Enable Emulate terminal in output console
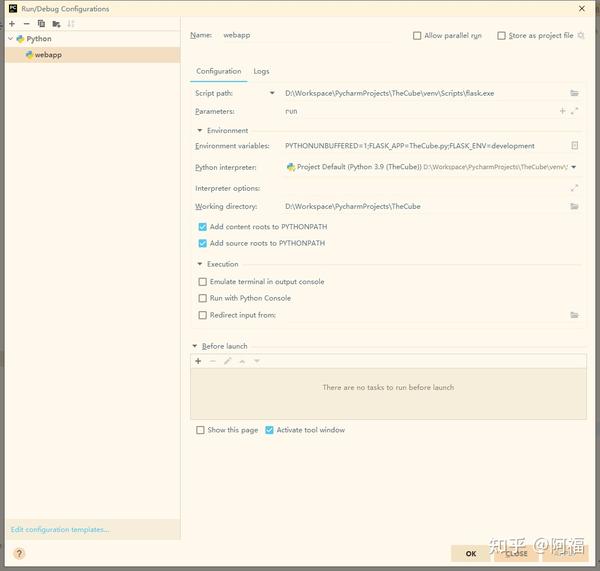This screenshot has width=600, height=571. (x=202, y=282)
